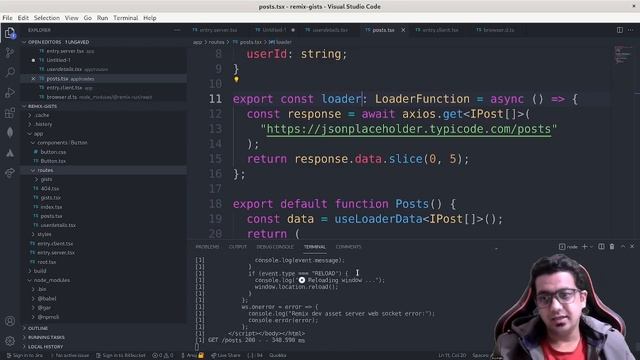Open the Live Share activity bar icon

(x=10, y=173)
